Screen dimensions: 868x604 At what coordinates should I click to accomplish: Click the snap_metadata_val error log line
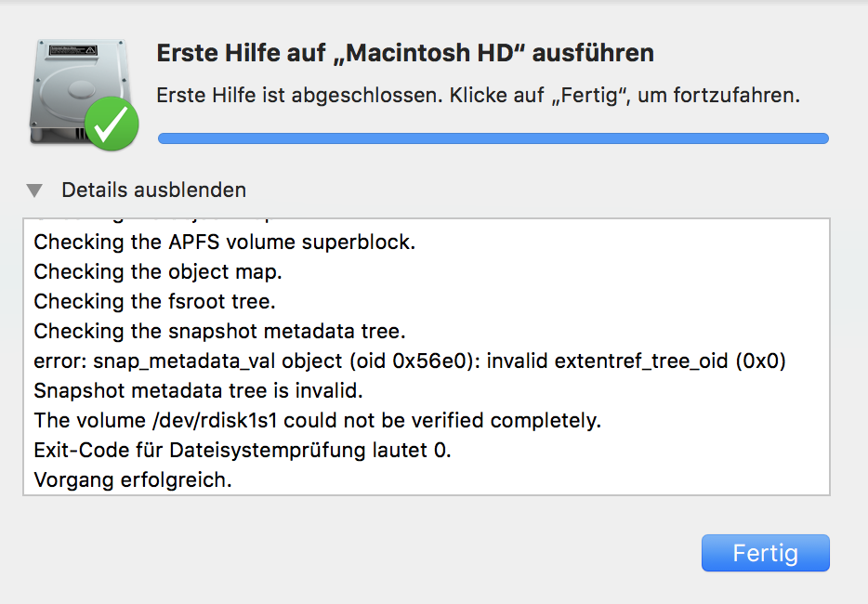(409, 361)
